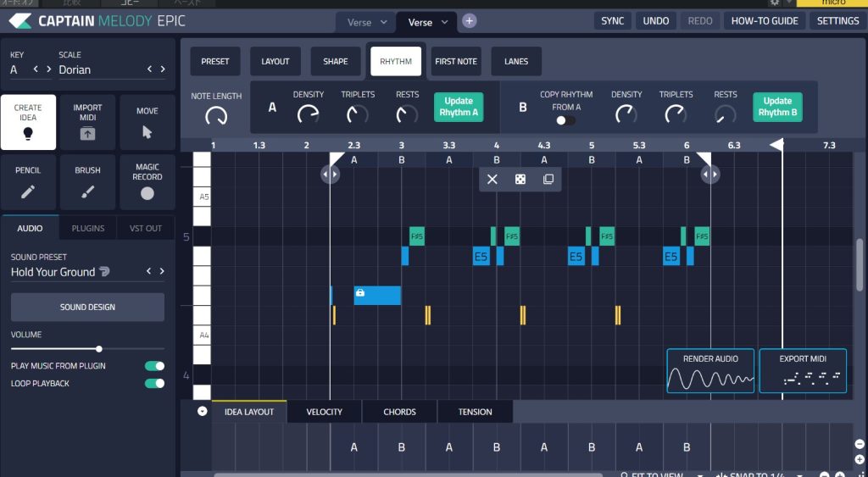Toggle Play Music From Plugin switch
Image resolution: width=868 pixels, height=477 pixels.
point(154,366)
